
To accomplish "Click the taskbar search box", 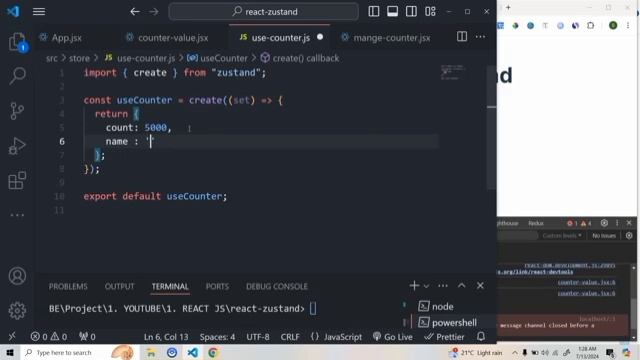I will (x=78, y=352).
